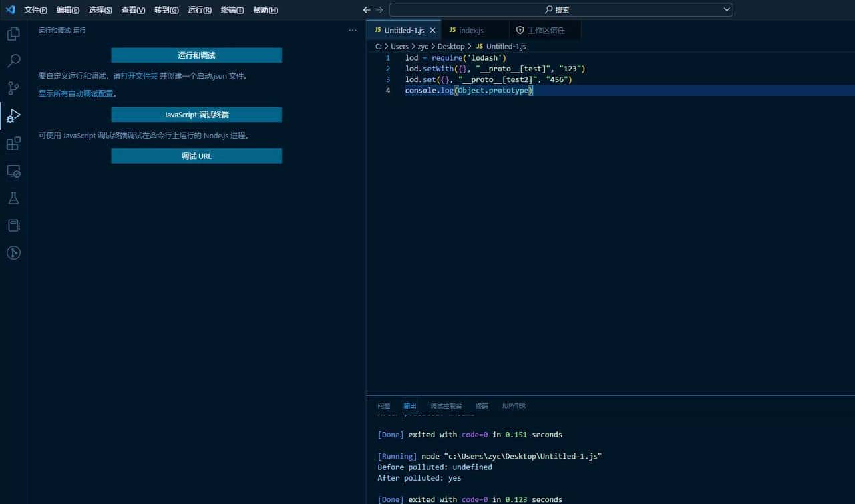Open the Source Control icon
Image resolution: width=855 pixels, height=504 pixels.
tap(13, 87)
